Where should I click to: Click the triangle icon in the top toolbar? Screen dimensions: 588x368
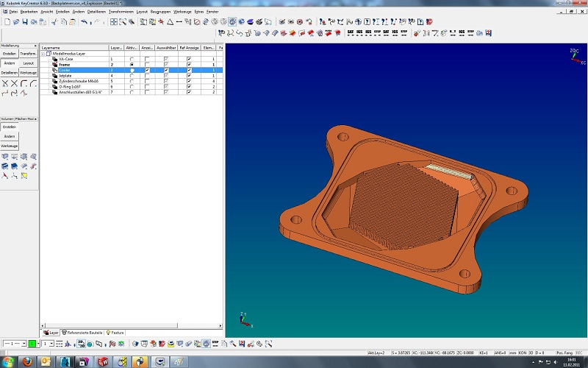171,22
